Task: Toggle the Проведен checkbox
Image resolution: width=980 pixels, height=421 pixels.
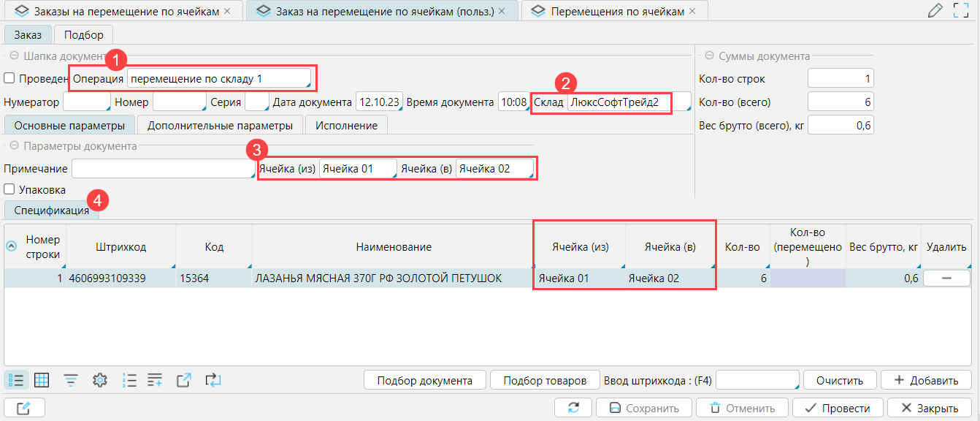Action: coord(9,77)
